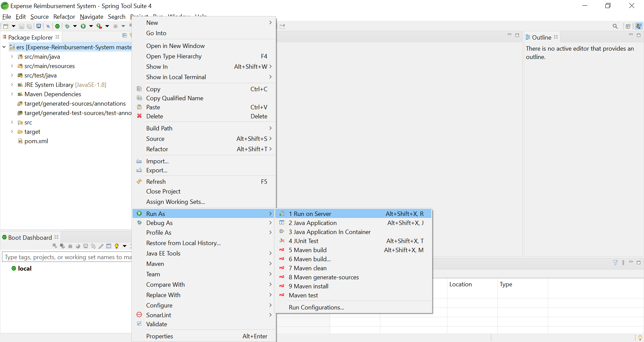Open Boot Dashboard view menu dropdown arrow
This screenshot has width=644, height=342.
point(124,246)
